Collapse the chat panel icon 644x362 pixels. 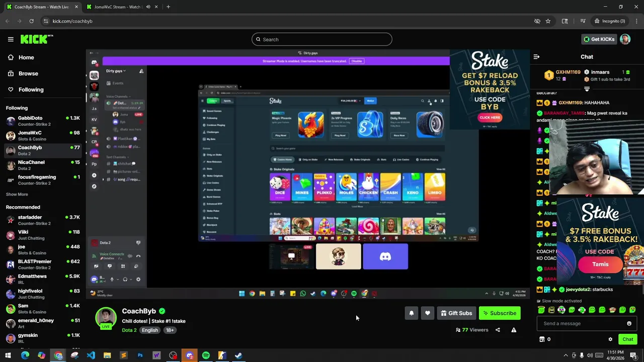[536, 57]
